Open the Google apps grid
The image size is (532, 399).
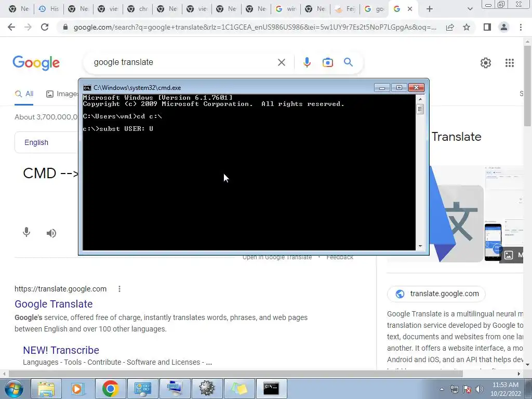click(x=510, y=63)
